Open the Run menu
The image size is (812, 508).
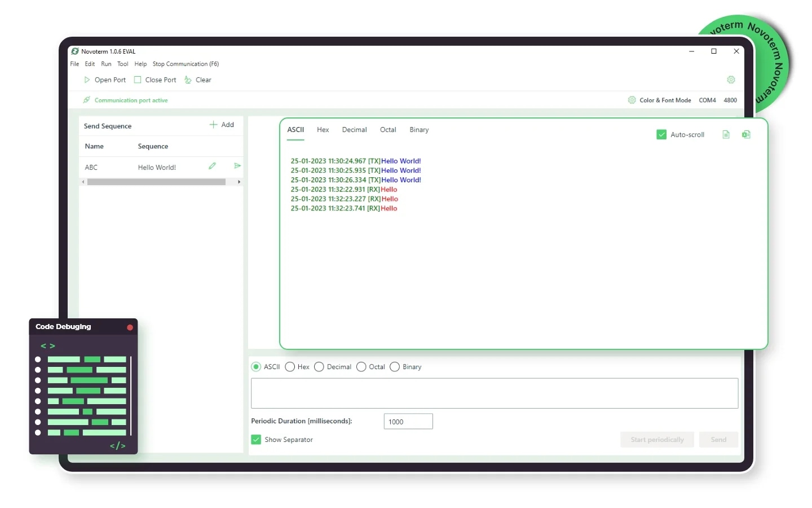pyautogui.click(x=106, y=64)
